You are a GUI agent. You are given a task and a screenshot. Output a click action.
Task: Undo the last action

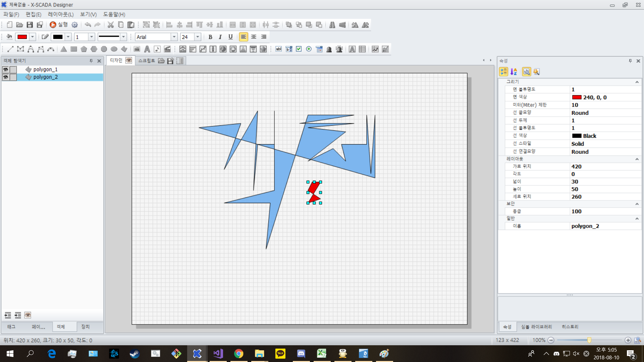[88, 25]
